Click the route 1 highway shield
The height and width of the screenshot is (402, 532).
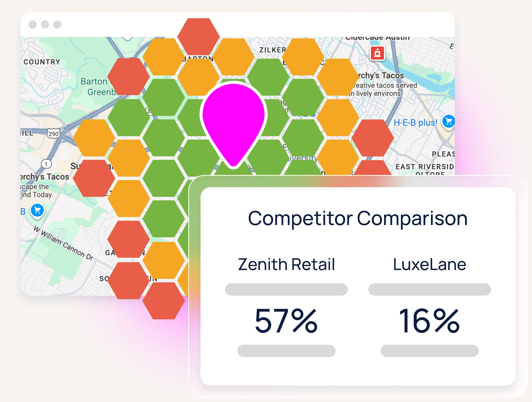pyautogui.click(x=46, y=164)
